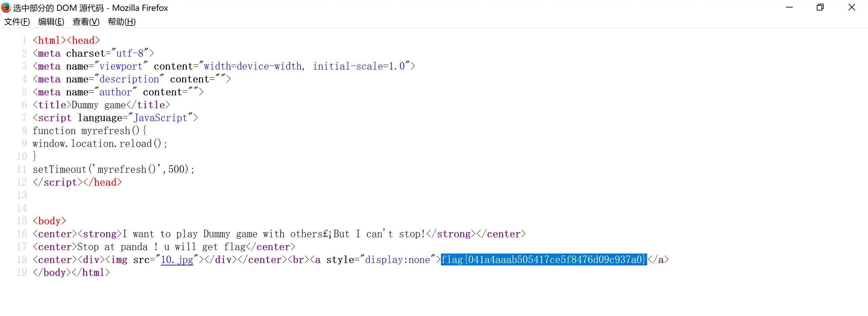
Task: Open the 查看(V) menu
Action: (x=86, y=22)
